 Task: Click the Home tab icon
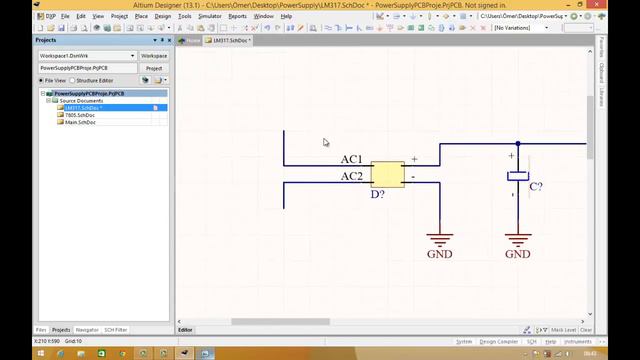[x=182, y=40]
